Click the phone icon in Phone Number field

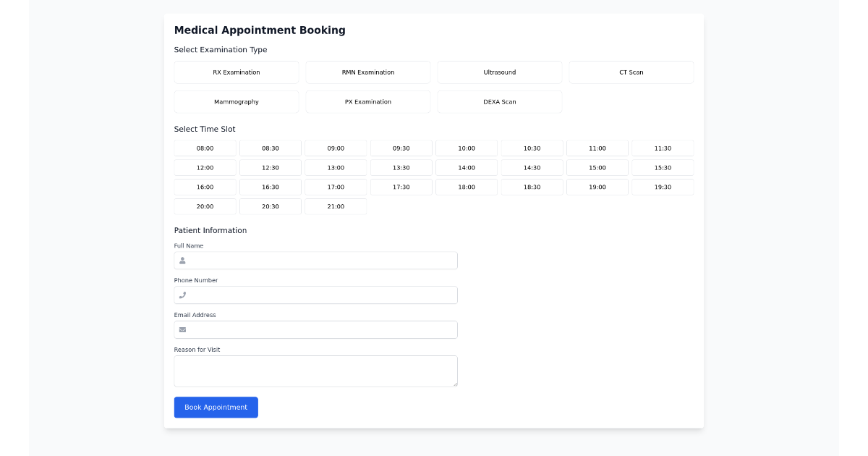pos(182,295)
